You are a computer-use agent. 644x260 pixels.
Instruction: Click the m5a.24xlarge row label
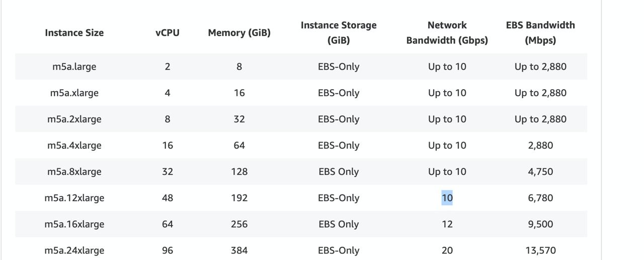click(x=74, y=250)
